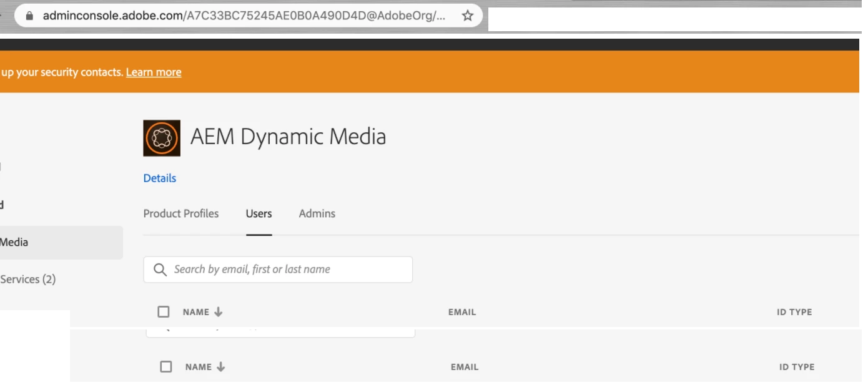Sort by the NAME arrow in the upper header row

(x=218, y=312)
